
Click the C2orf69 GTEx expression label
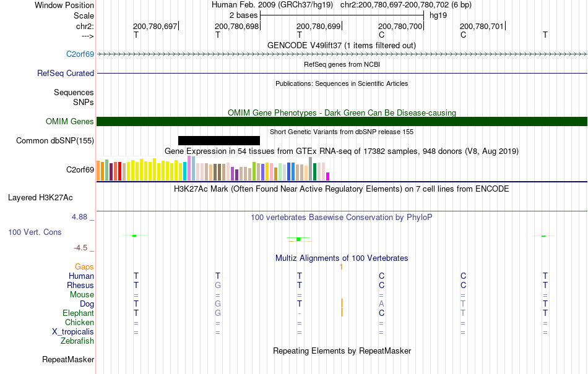click(80, 169)
